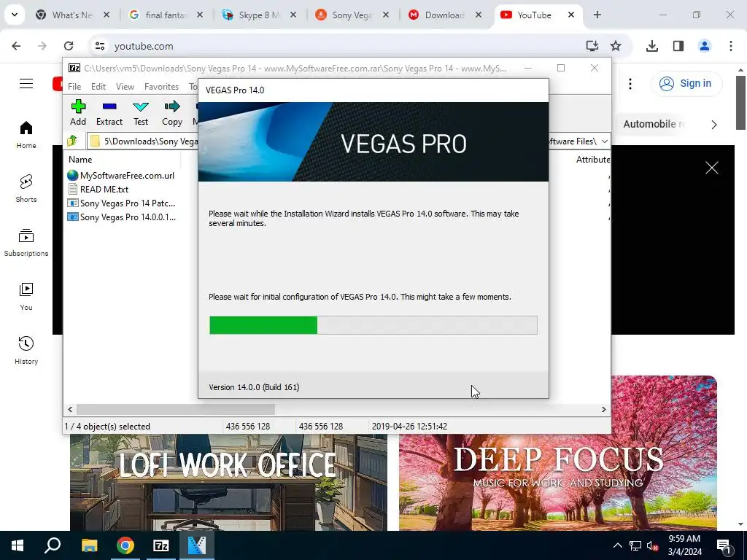Show next YouTube category chips
The image size is (747, 560).
coord(713,125)
